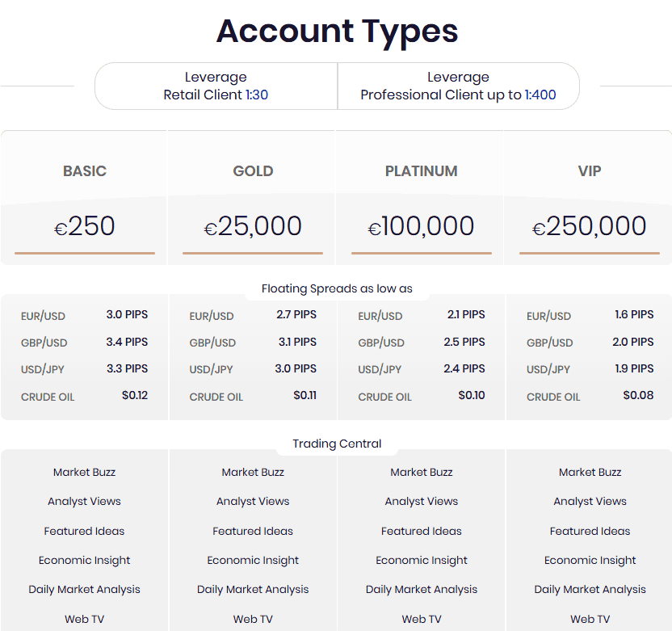The image size is (672, 631).
Task: Select the BASIC account tab
Action: click(x=84, y=170)
